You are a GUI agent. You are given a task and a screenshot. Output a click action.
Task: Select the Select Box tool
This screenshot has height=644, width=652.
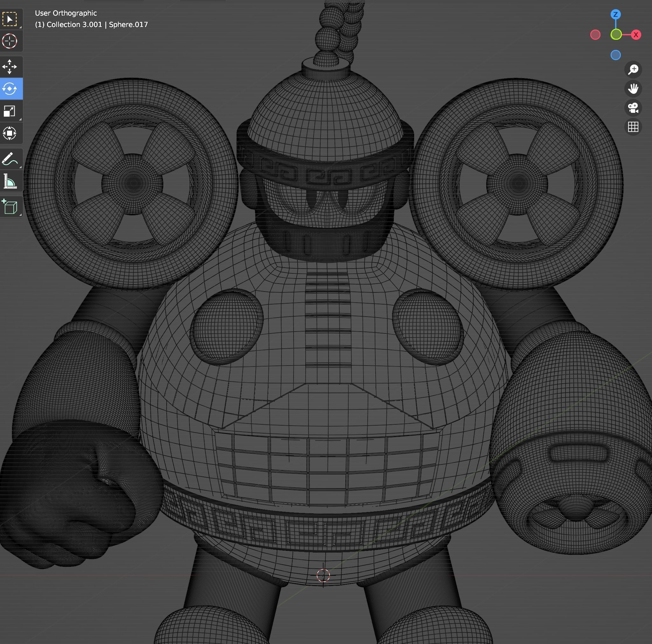[x=10, y=19]
